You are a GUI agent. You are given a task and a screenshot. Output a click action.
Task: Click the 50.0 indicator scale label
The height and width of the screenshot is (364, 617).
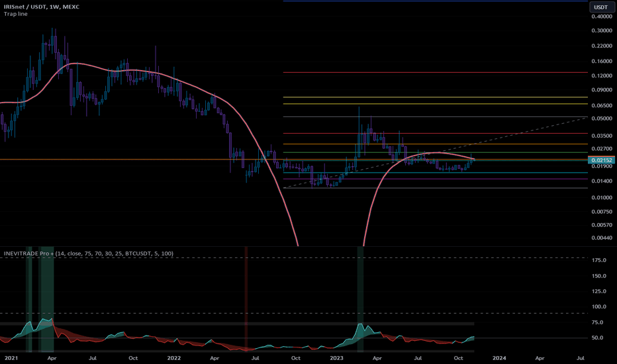tap(597, 338)
